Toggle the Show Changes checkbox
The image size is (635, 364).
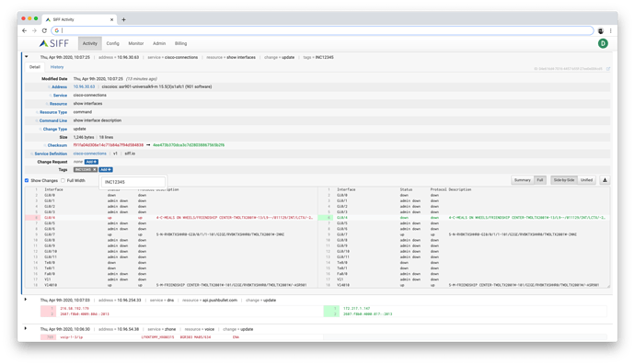coord(27,180)
